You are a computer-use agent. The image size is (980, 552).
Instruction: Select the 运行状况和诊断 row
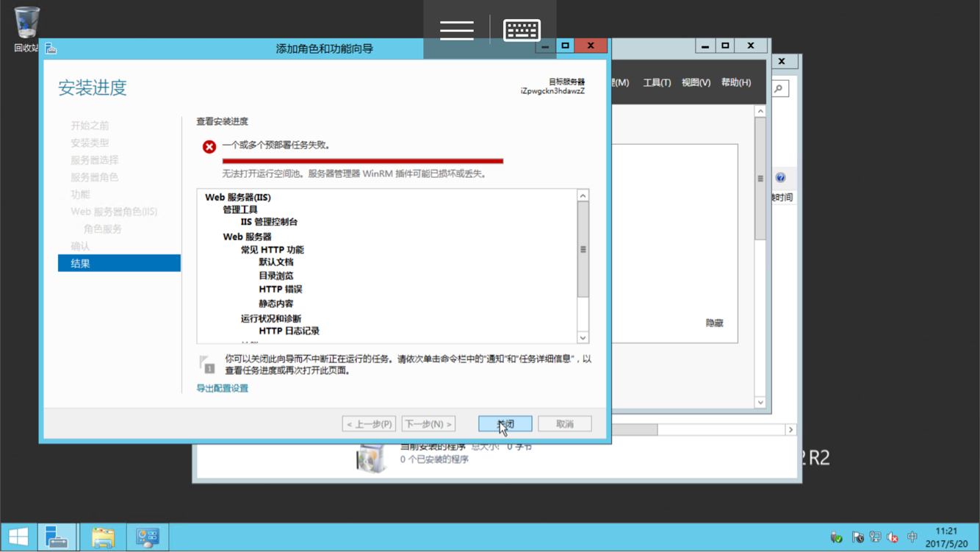(x=271, y=318)
